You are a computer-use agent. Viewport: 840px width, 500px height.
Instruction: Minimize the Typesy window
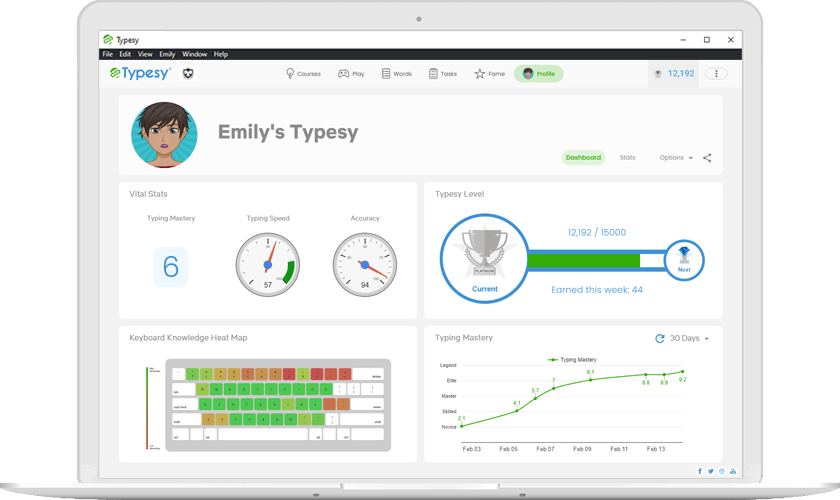click(x=683, y=40)
